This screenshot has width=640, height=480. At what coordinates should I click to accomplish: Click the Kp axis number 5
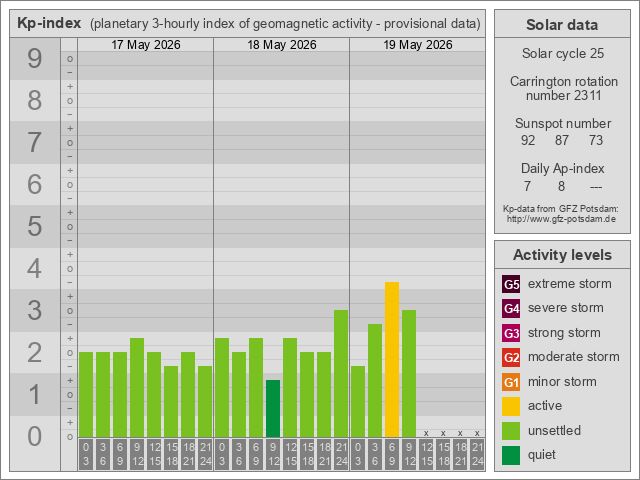click(x=35, y=227)
